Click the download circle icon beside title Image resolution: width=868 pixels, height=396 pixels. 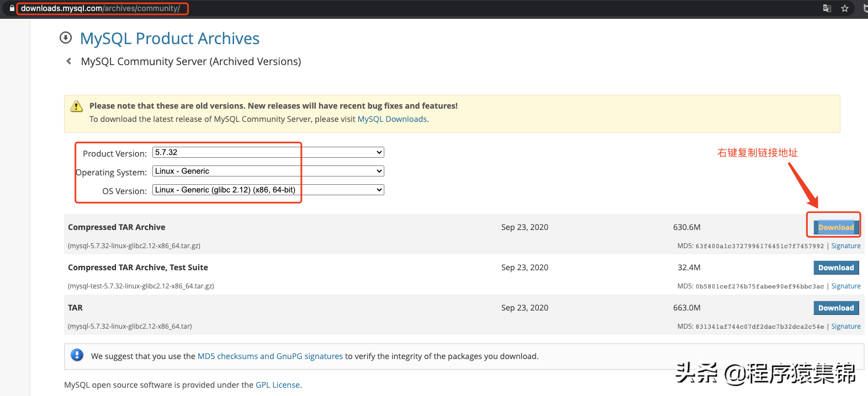pyautogui.click(x=66, y=38)
